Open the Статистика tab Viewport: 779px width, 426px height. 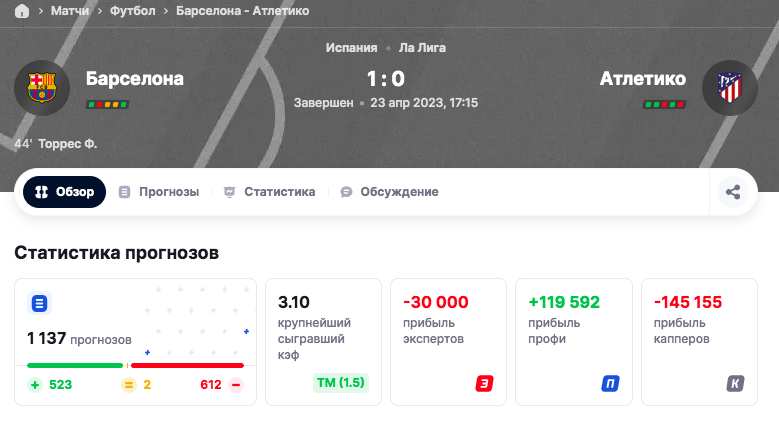coord(269,192)
